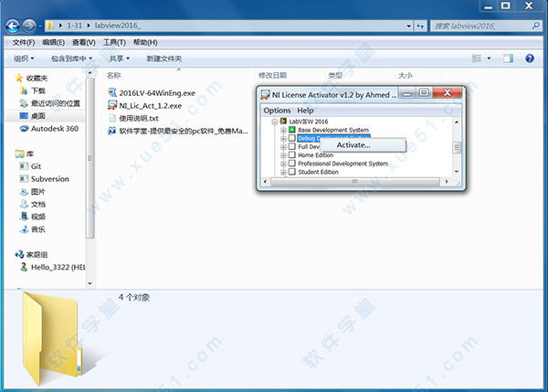Click the 1-31 breadcrumb in address bar
This screenshot has height=392, width=548.
[x=75, y=26]
